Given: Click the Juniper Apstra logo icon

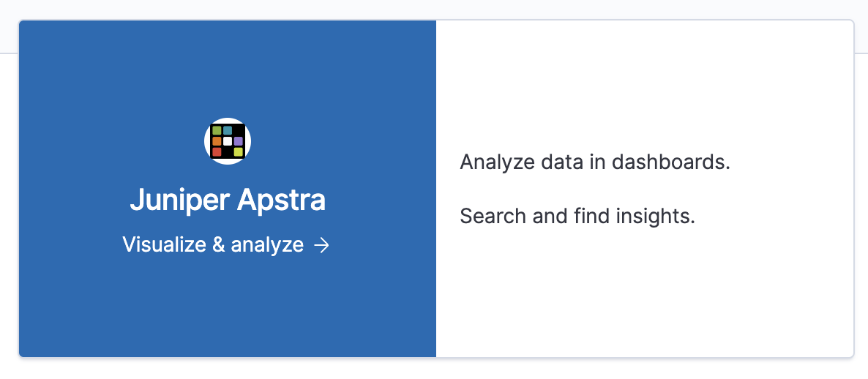Looking at the screenshot, I should tap(228, 141).
